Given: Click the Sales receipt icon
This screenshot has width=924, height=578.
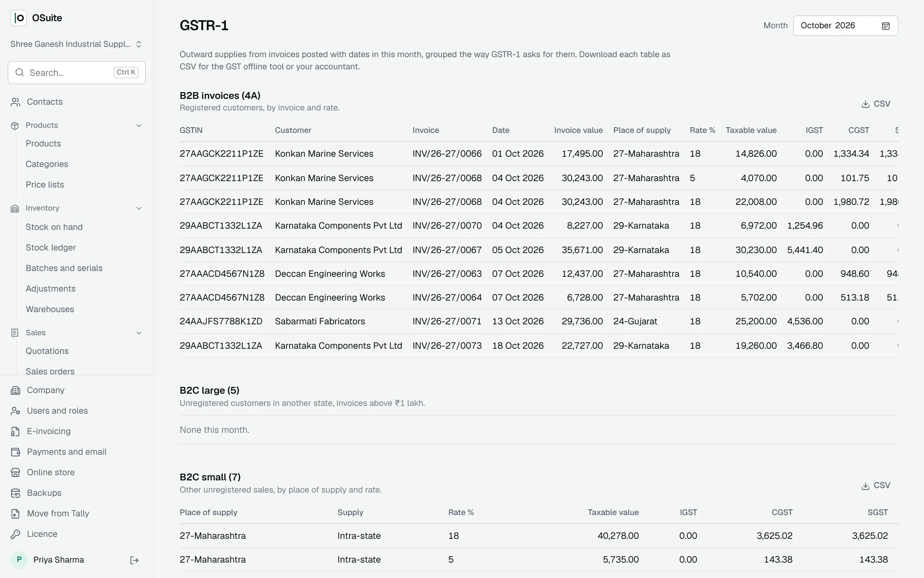Looking at the screenshot, I should pyautogui.click(x=15, y=333).
